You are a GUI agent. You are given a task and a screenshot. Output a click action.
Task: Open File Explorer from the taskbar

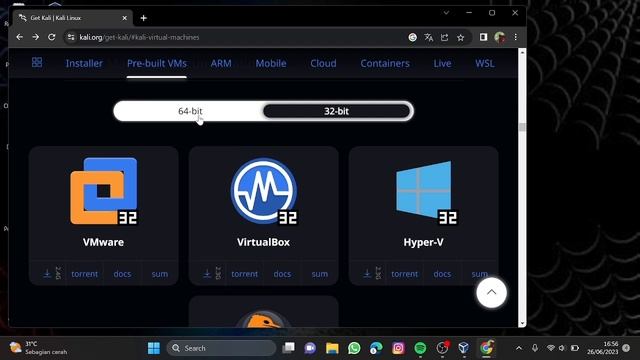click(332, 348)
